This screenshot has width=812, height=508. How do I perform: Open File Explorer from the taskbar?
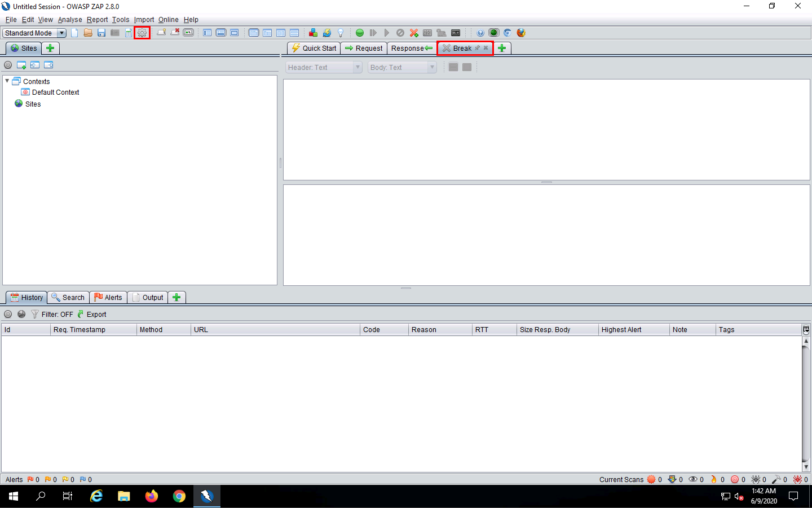pyautogui.click(x=124, y=496)
